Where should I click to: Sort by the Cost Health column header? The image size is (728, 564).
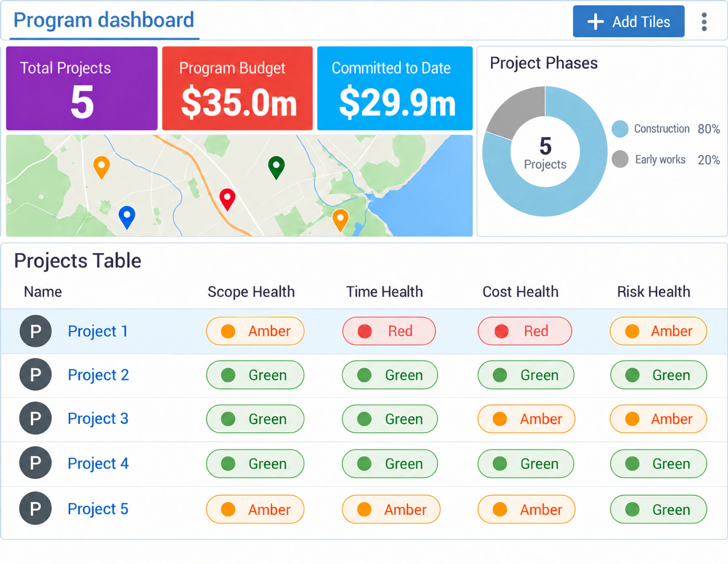(521, 292)
